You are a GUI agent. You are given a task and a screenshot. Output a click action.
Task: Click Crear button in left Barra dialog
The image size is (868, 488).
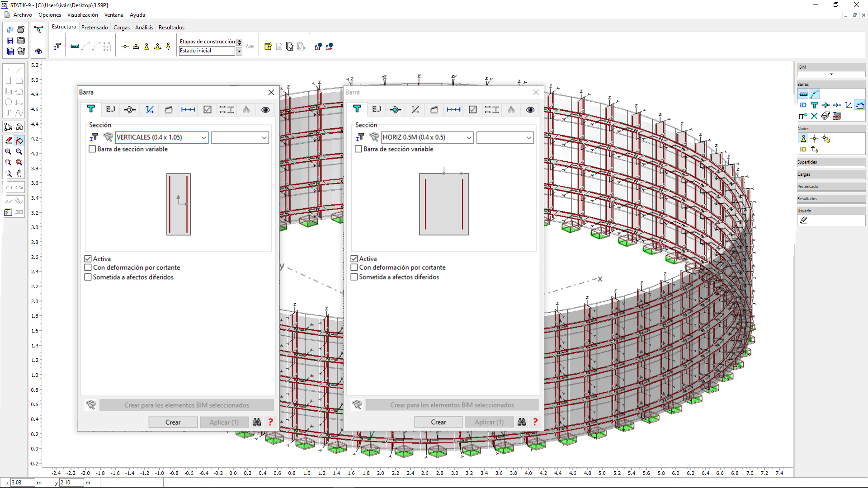pos(173,422)
